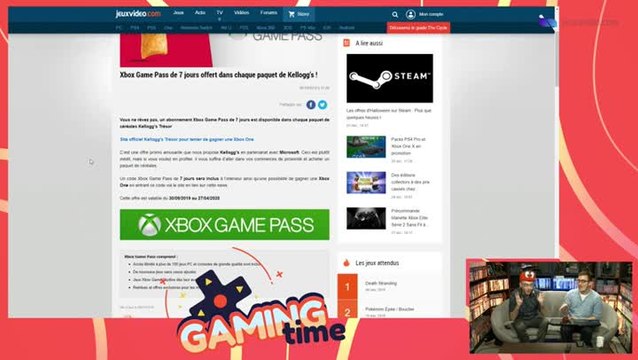Open the Packs PS4 Pro thumbnail

[x=366, y=147]
